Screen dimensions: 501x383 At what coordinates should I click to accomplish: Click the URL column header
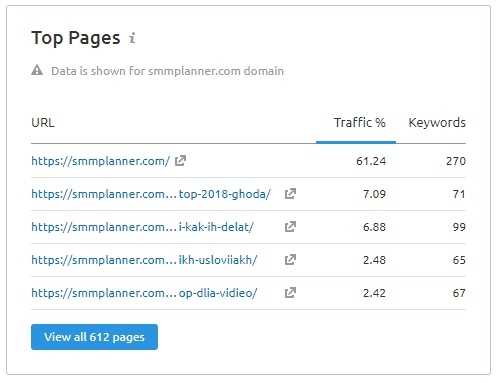43,123
